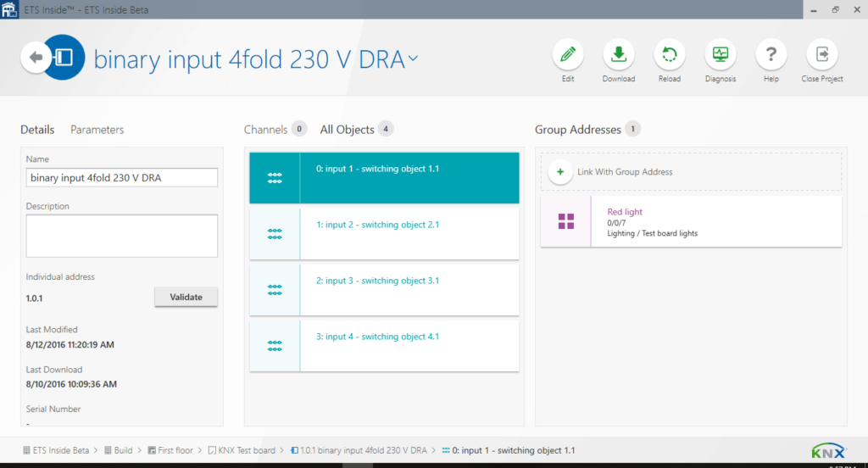Click the Group Addresses count badge 1
This screenshot has height=468, width=868.
[x=632, y=129]
